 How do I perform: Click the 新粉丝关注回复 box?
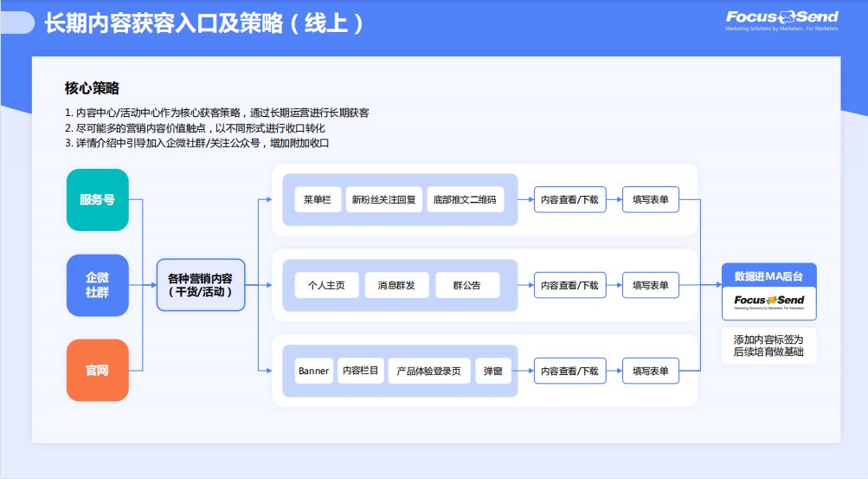tap(383, 200)
